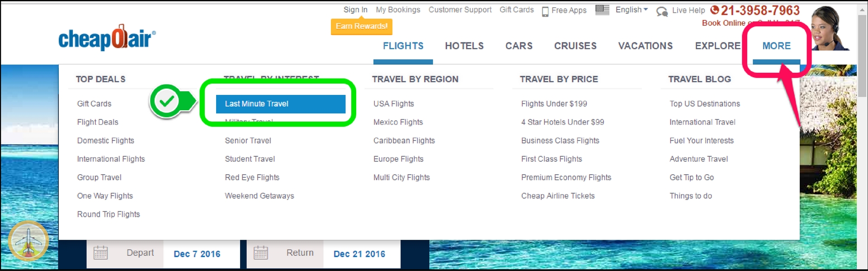Viewport: 868px width, 271px height.
Task: Click the Return calendar icon
Action: (260, 253)
